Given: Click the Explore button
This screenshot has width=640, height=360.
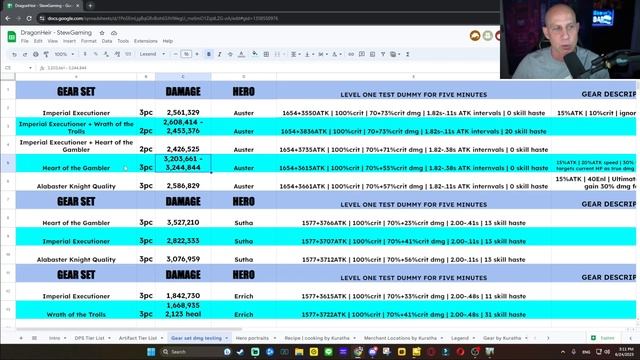Looking at the screenshot, I should click(603, 338).
